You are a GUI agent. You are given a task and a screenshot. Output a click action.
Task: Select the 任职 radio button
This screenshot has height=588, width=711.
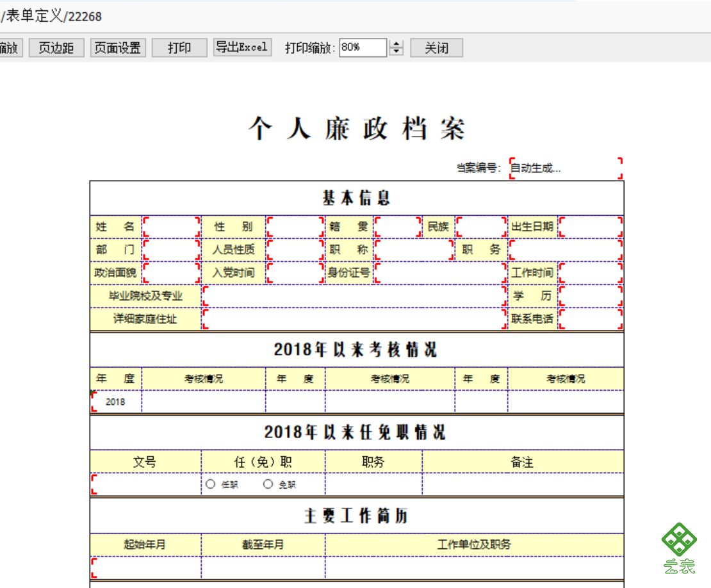(210, 484)
